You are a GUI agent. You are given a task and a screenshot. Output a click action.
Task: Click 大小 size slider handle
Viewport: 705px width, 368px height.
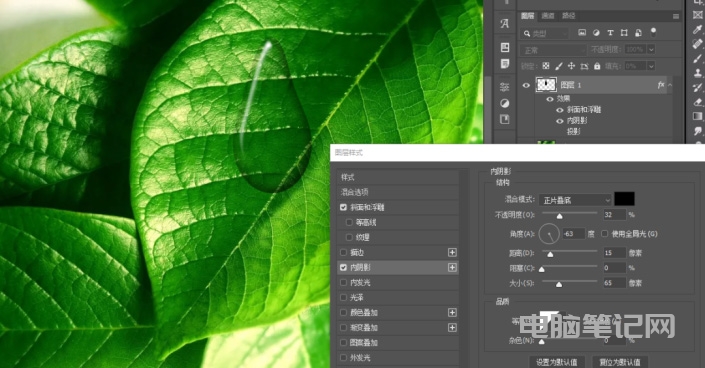(559, 284)
